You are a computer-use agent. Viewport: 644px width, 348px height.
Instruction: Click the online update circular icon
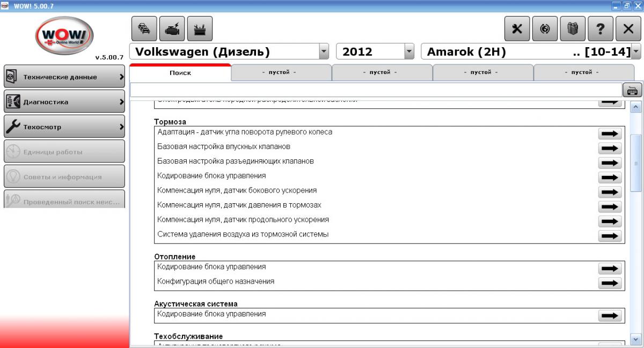pyautogui.click(x=545, y=29)
